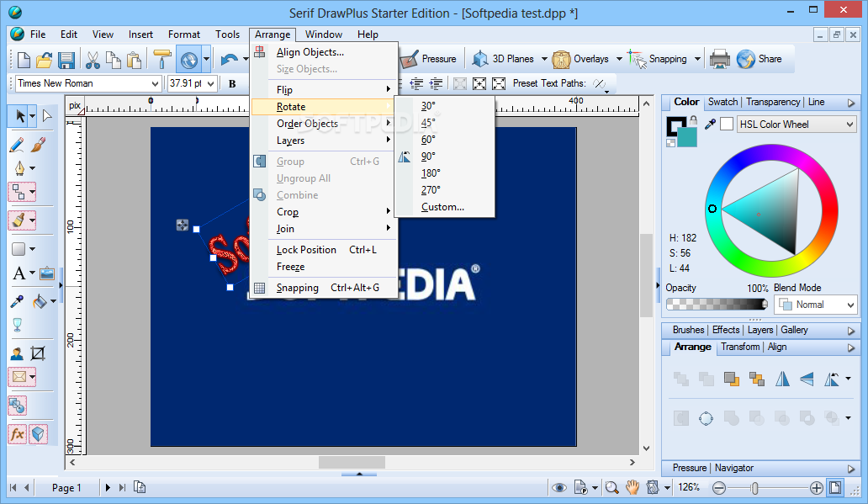Copy selection using the Copy icon
The image size is (868, 504).
(x=114, y=59)
